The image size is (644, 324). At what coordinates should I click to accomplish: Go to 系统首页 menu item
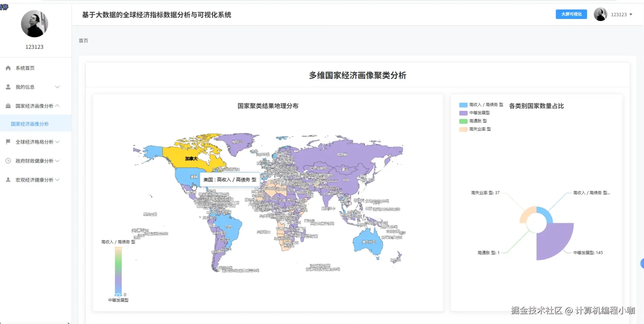pyautogui.click(x=36, y=68)
